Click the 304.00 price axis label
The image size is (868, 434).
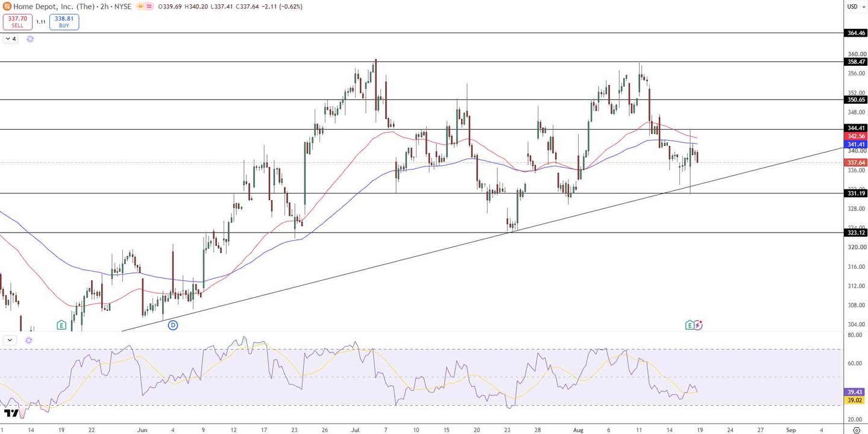[857, 324]
